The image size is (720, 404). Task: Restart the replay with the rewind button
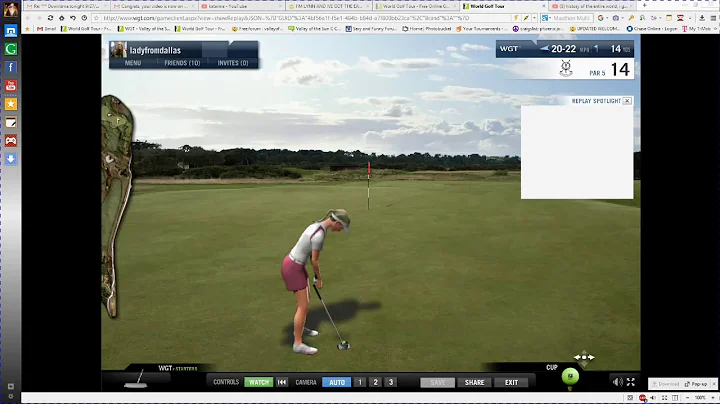[x=282, y=382]
